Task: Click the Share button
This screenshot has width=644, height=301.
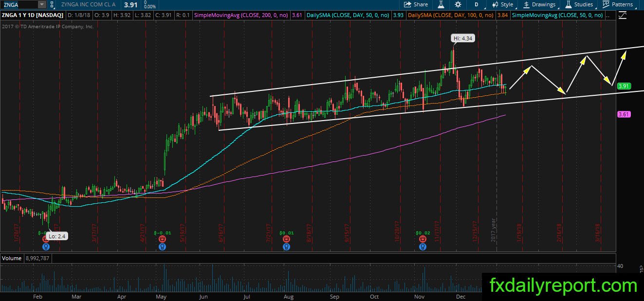Action: (416, 4)
